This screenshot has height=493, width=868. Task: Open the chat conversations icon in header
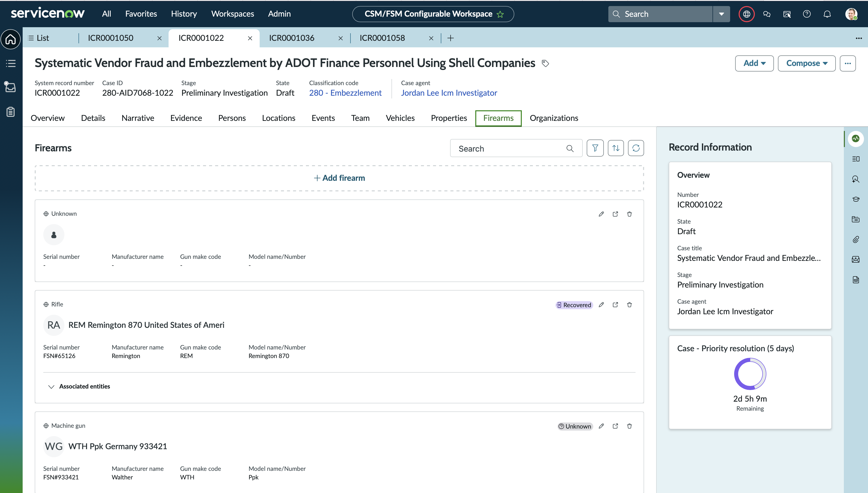(x=767, y=14)
